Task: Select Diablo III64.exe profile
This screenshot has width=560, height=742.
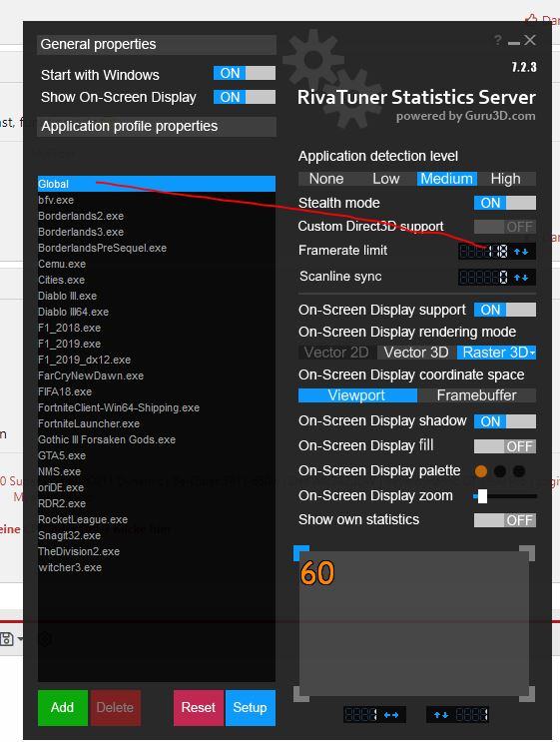Action: [x=157, y=313]
